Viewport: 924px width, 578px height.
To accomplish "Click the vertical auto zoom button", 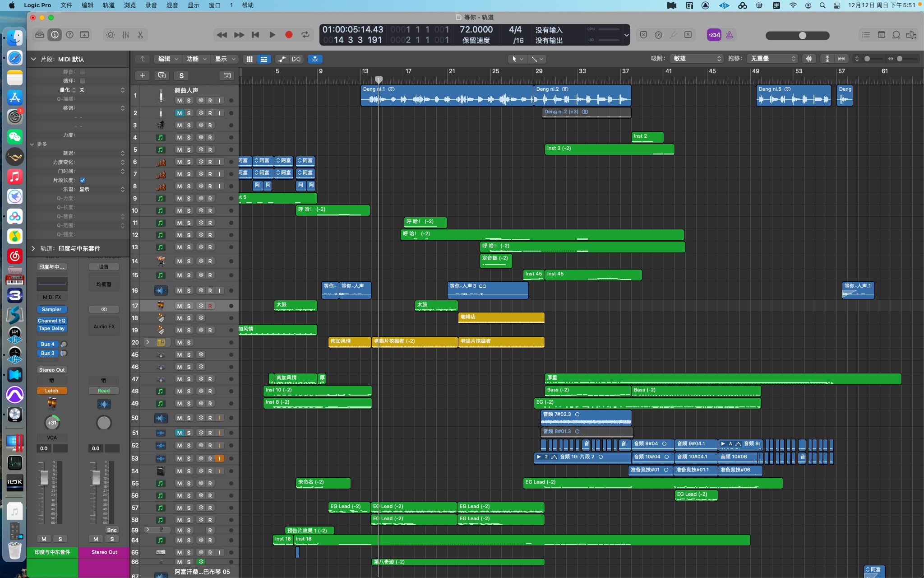I will pos(827,59).
